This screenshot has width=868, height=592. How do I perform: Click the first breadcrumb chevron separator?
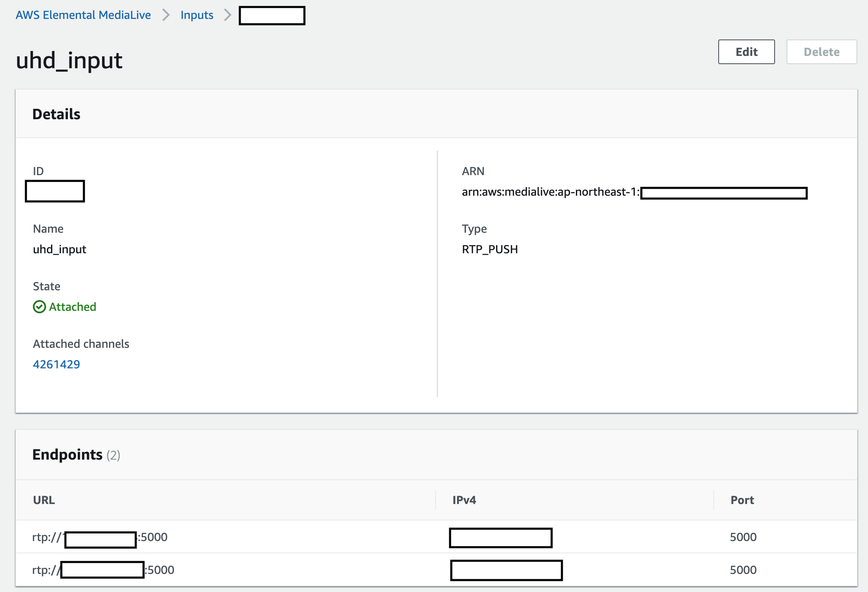click(x=166, y=15)
